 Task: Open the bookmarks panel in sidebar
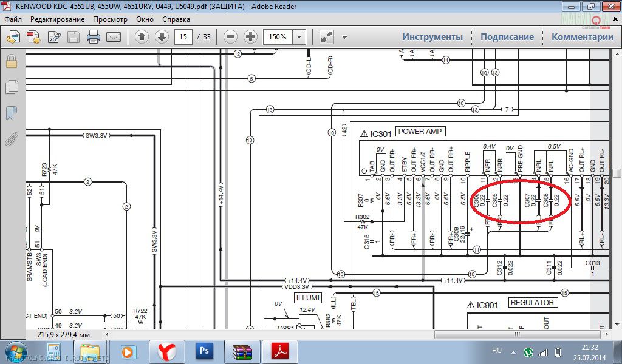12,113
